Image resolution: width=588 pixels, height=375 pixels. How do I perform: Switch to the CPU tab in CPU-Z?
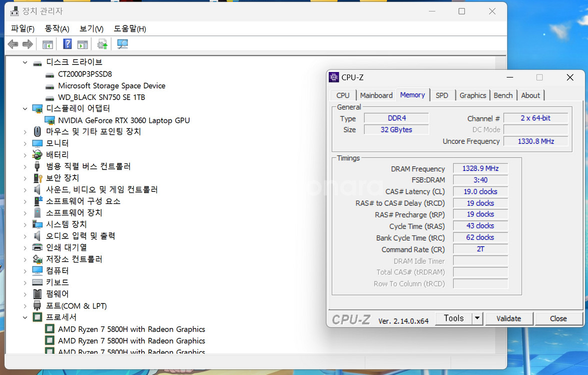[343, 95]
